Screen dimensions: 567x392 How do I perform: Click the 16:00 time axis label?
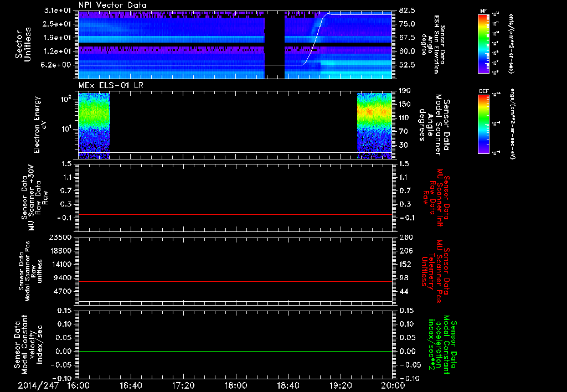[78, 385]
